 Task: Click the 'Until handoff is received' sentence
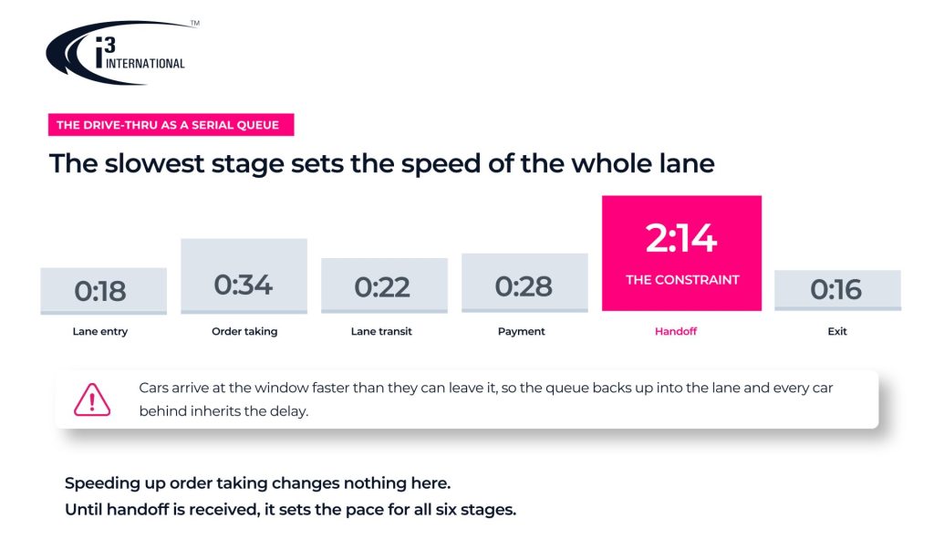pos(290,510)
